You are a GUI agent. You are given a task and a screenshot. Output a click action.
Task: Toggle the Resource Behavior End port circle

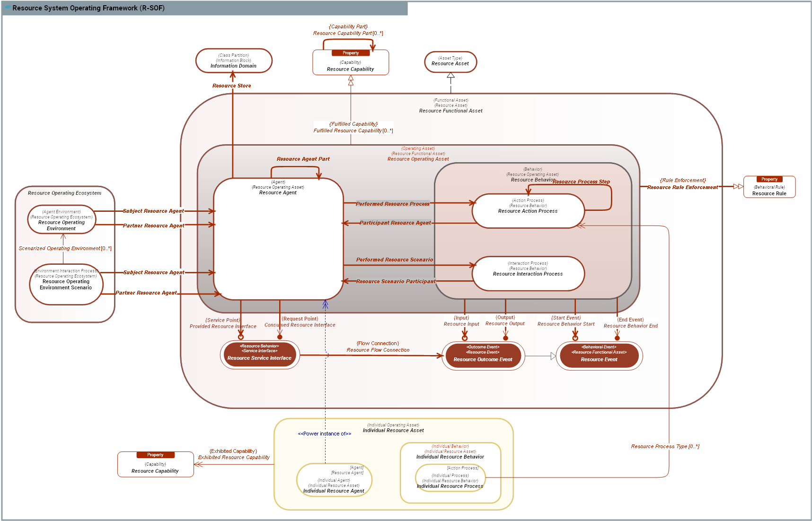[618, 339]
